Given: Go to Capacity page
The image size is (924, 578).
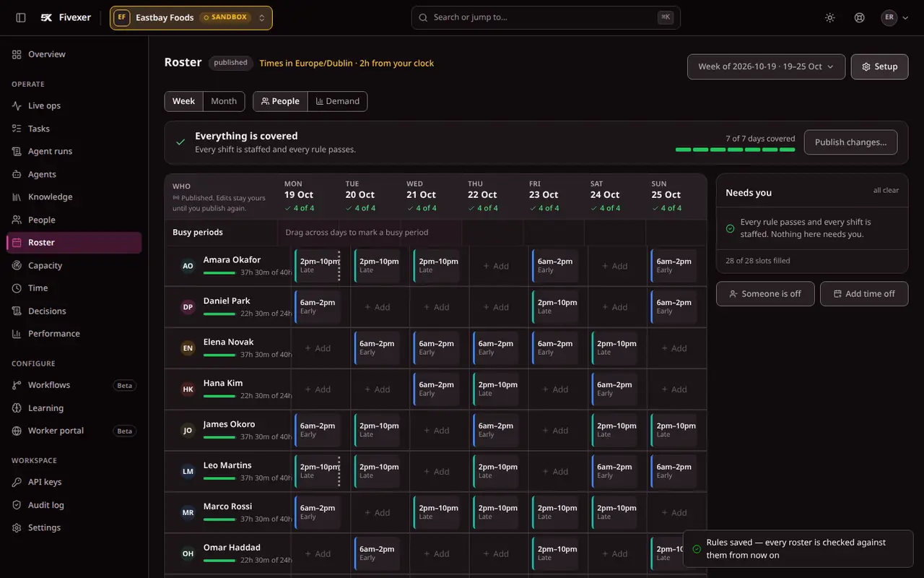Looking at the screenshot, I should pos(74,265).
